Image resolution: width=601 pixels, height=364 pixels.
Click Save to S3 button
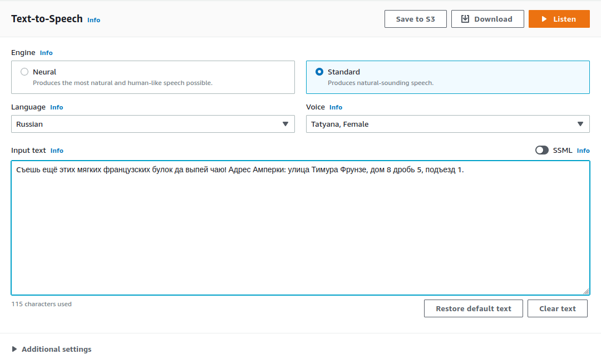[415, 19]
